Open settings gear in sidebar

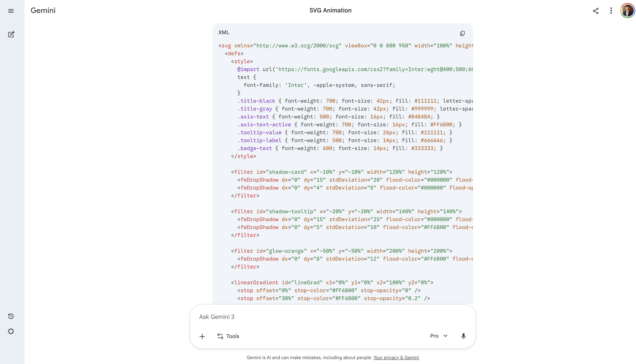[11, 331]
